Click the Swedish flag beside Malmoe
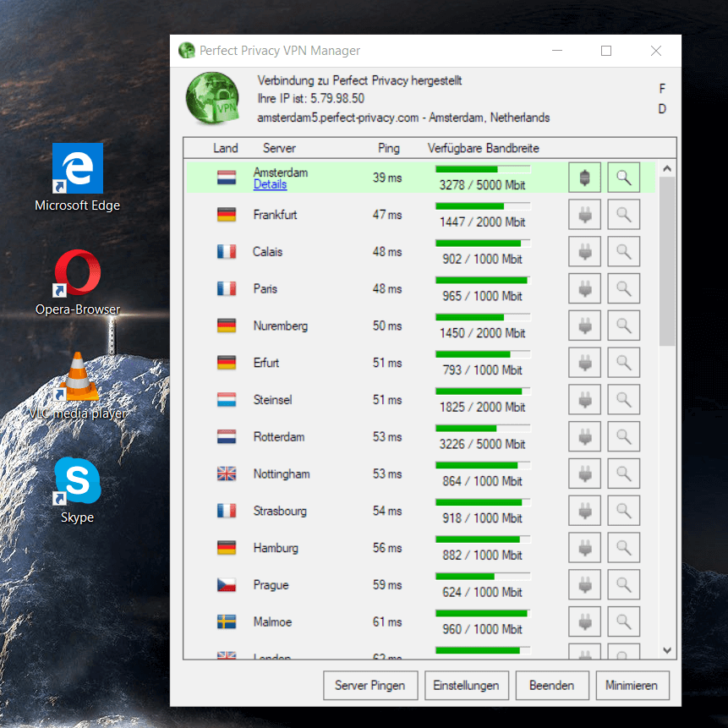 click(x=227, y=621)
